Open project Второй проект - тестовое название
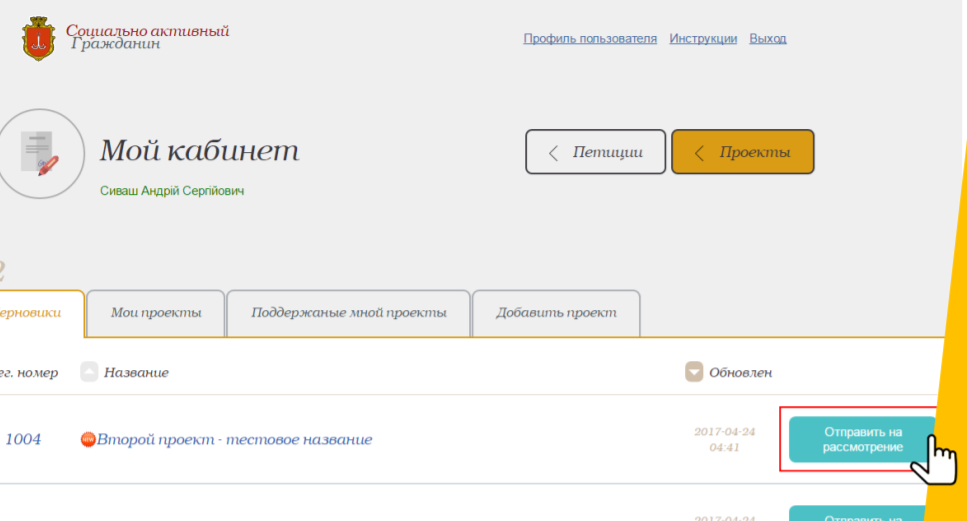This screenshot has height=521, width=967. click(x=234, y=439)
